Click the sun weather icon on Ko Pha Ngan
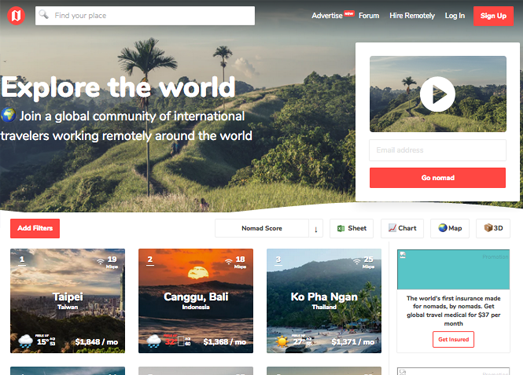This screenshot has height=375, width=523. (x=282, y=342)
